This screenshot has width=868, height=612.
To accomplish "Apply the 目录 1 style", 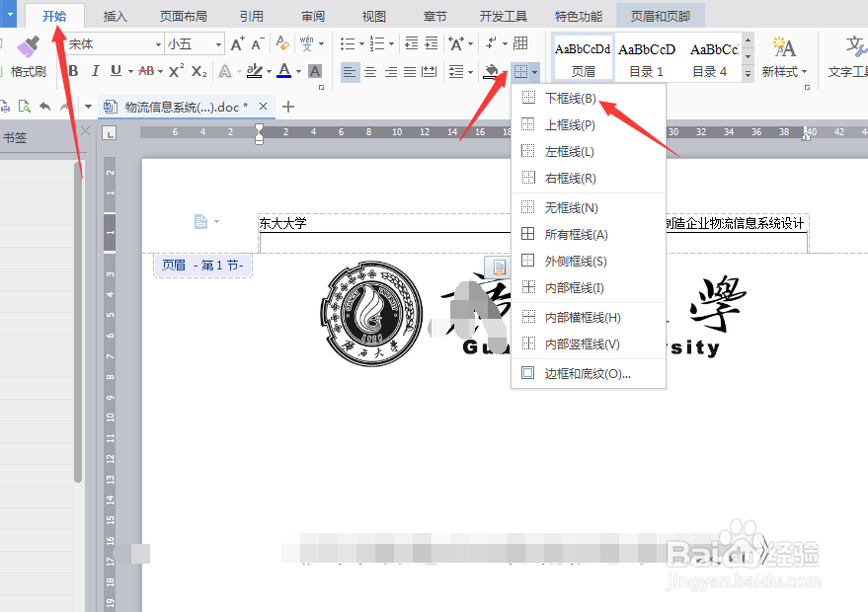I will click(x=646, y=57).
